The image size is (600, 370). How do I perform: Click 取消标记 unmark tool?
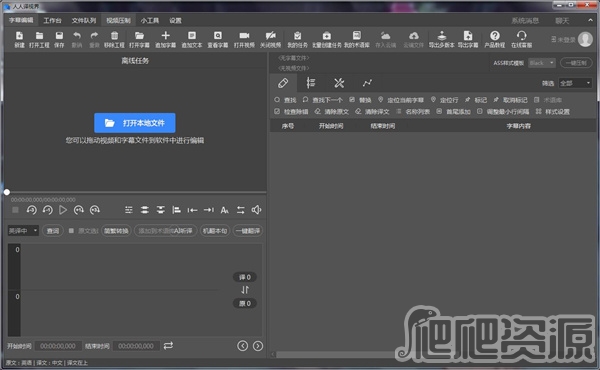pos(510,100)
